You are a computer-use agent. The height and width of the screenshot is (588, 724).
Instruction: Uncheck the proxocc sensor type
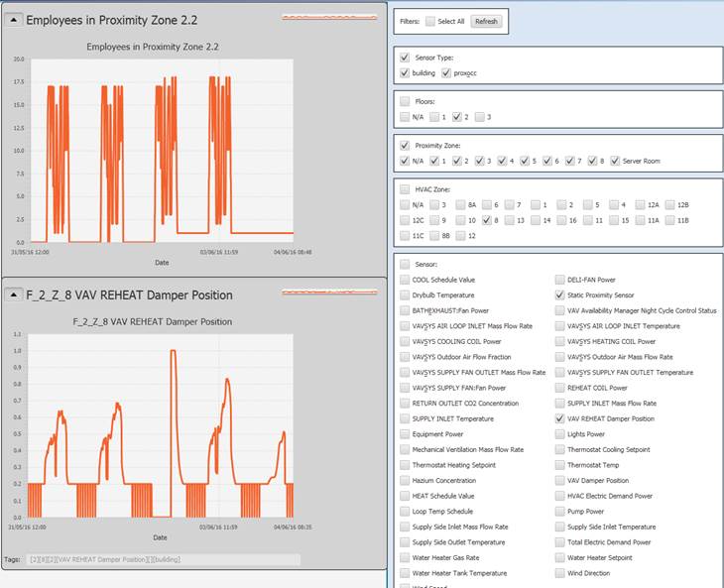[x=446, y=73]
